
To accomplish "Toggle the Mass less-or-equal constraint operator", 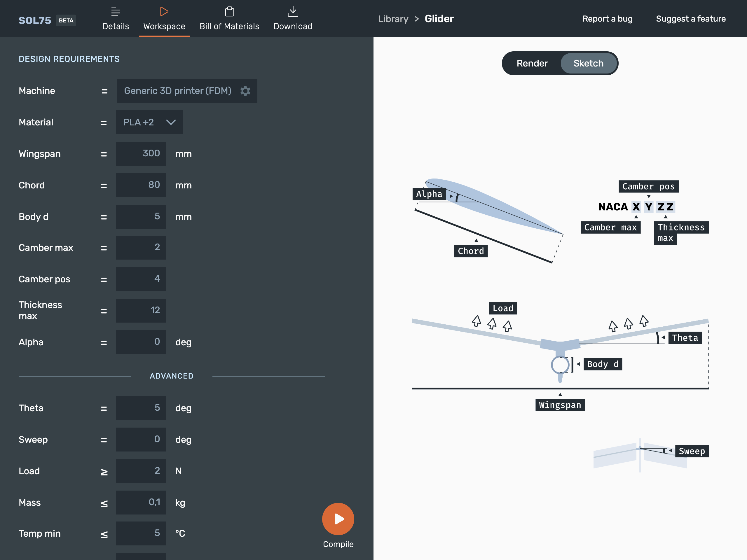I will (104, 503).
